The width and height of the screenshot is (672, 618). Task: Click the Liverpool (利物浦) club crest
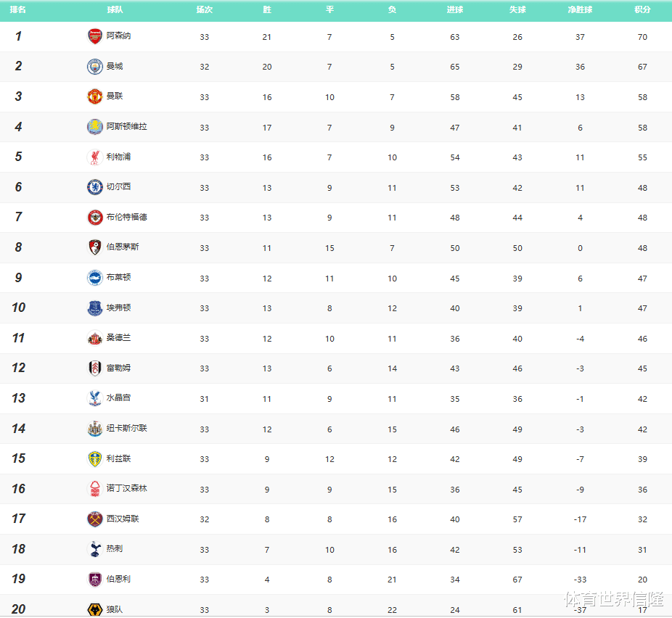pyautogui.click(x=95, y=157)
